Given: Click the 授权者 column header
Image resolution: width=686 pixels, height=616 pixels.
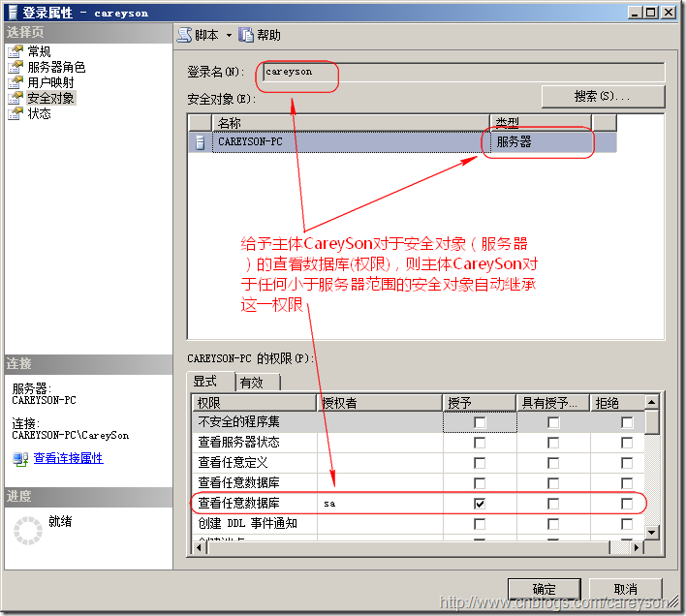Looking at the screenshot, I should [x=379, y=403].
